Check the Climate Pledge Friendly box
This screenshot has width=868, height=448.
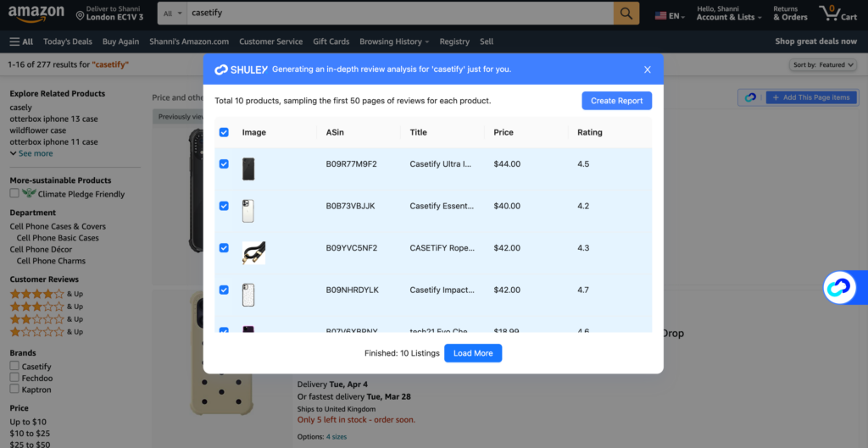pos(14,194)
